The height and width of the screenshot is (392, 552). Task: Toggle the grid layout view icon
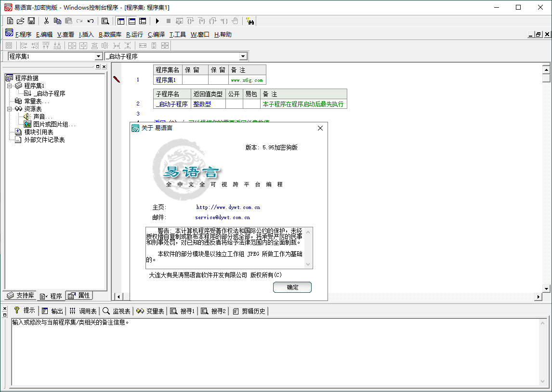[x=142, y=21]
